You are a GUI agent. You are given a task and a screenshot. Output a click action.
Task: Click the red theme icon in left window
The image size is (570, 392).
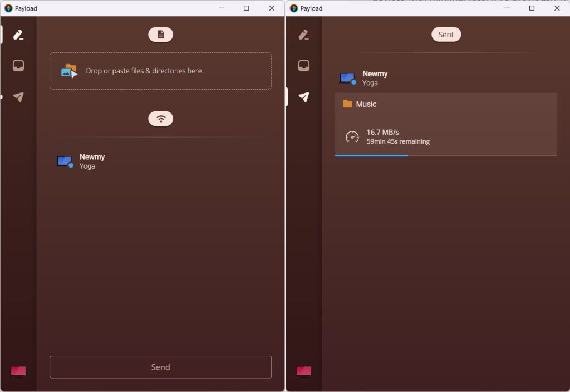point(18,371)
